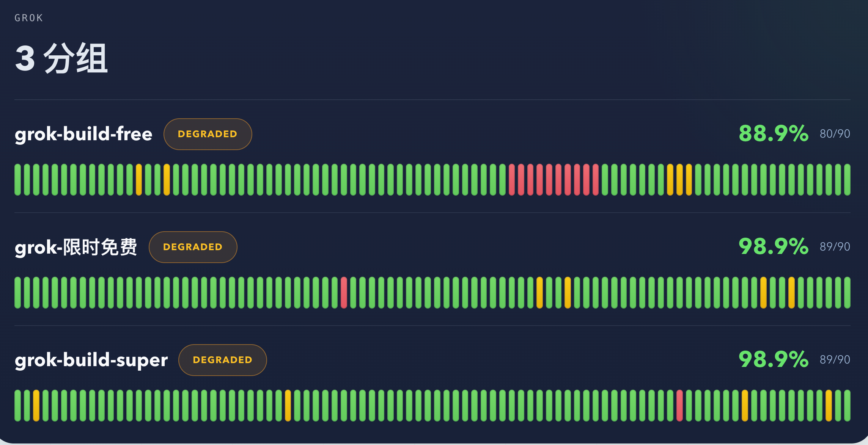The width and height of the screenshot is (868, 445).
Task: Select the leftmost yellow bar in grok-build-super timeline
Action: [x=36, y=406]
